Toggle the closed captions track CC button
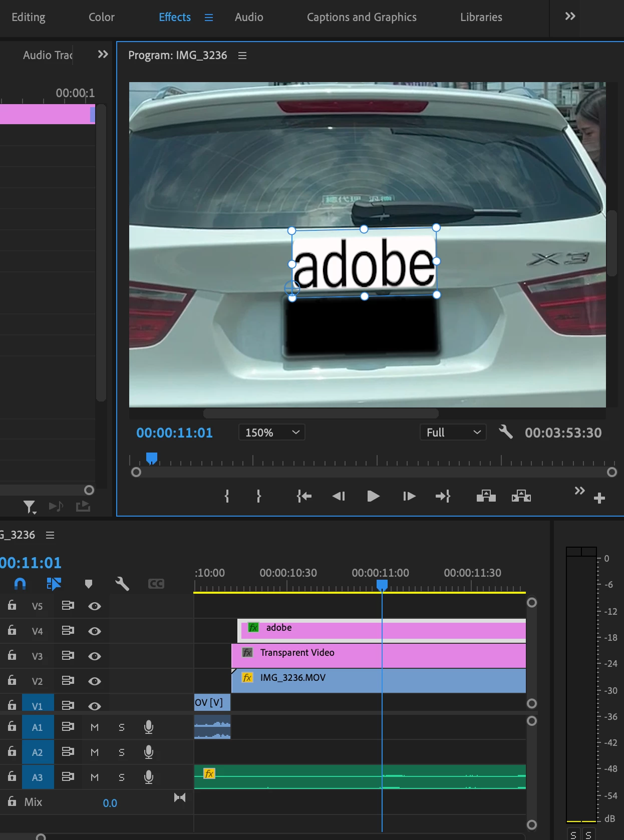 [156, 584]
